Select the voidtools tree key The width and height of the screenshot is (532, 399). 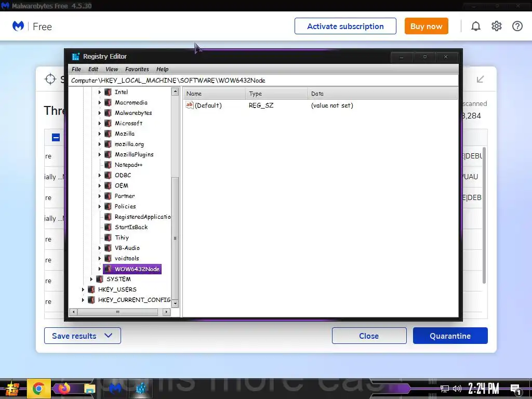click(127, 259)
